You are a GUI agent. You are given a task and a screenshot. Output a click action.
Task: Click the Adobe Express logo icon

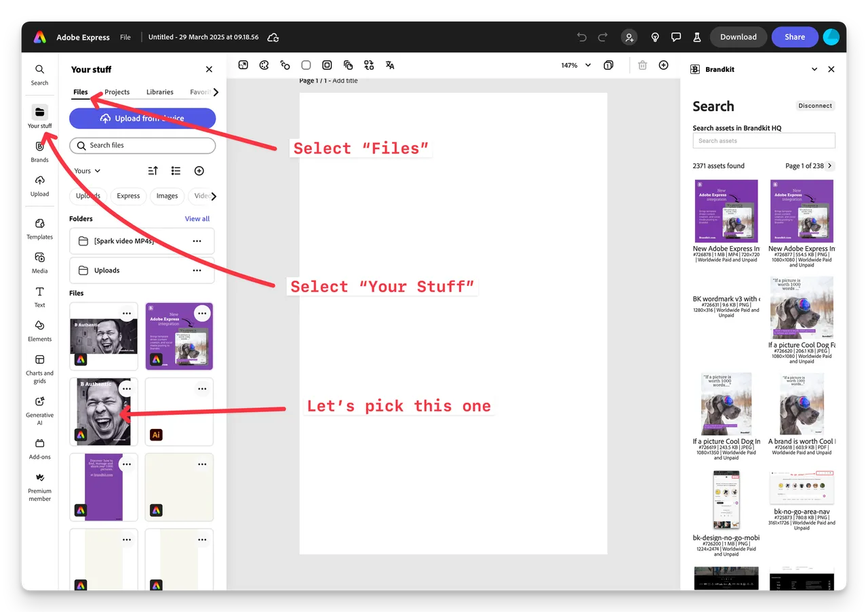(40, 37)
